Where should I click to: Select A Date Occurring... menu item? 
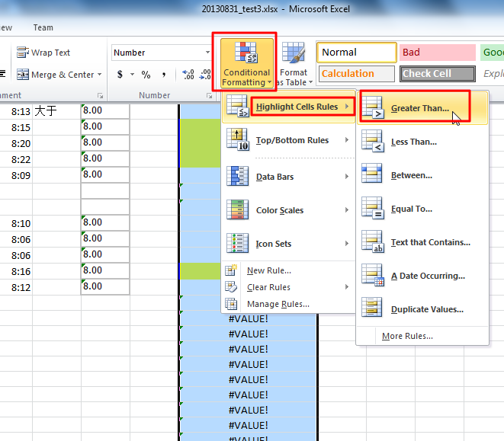pos(422,276)
